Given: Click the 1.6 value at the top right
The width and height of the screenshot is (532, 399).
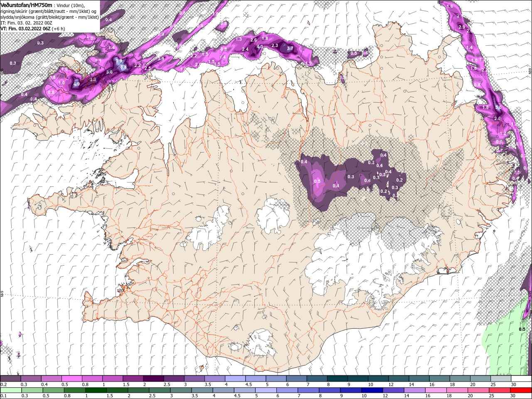Looking at the screenshot, I should pyautogui.click(x=450, y=6).
